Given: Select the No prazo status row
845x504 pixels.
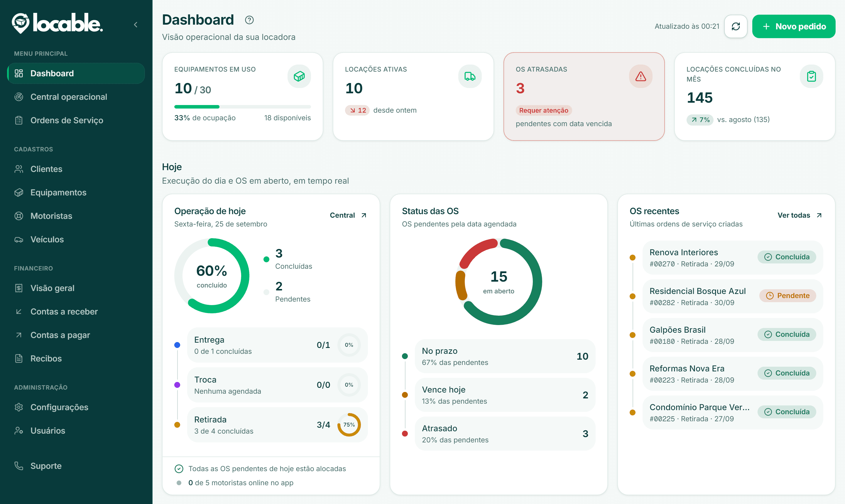Looking at the screenshot, I should [x=505, y=356].
